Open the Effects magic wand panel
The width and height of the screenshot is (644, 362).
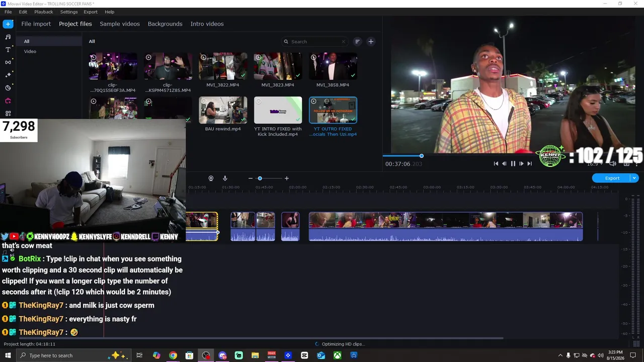(8, 75)
